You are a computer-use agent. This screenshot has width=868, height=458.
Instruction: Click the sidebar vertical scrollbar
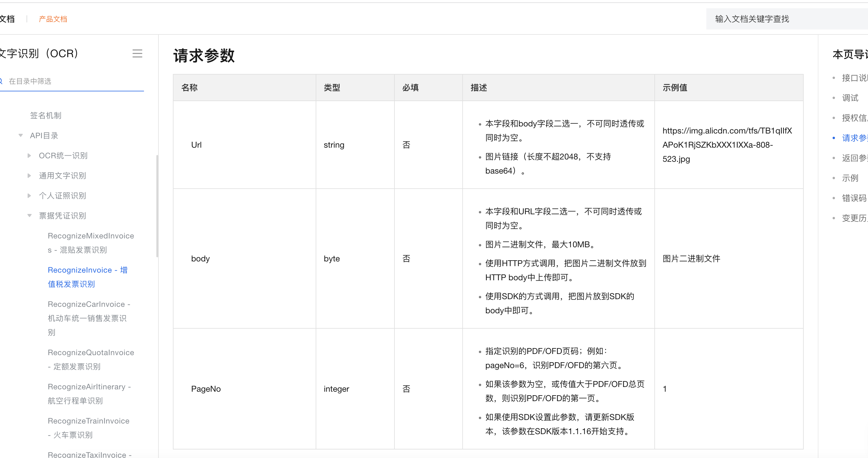157,206
